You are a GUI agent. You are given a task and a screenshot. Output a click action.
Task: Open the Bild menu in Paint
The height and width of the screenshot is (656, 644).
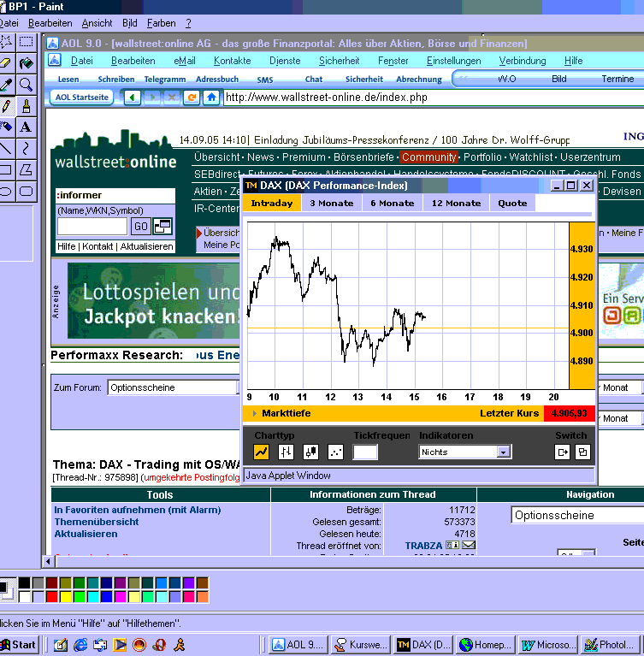click(x=130, y=23)
